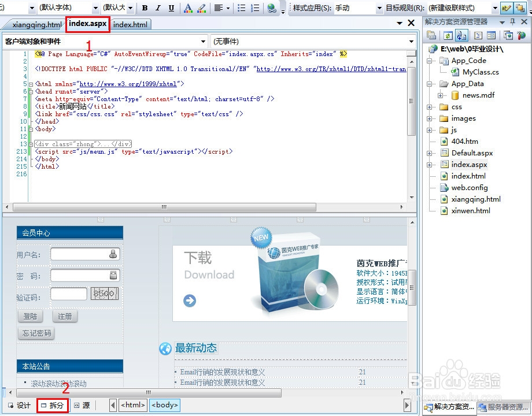Open ASP.NET Configuration tool icon
This screenshot has height=416, width=532.
[521, 35]
